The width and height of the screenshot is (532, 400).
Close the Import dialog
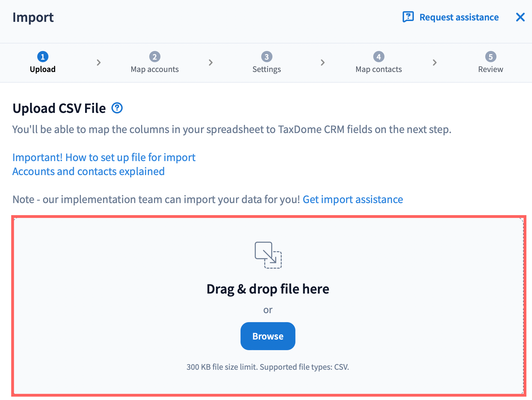tap(520, 17)
